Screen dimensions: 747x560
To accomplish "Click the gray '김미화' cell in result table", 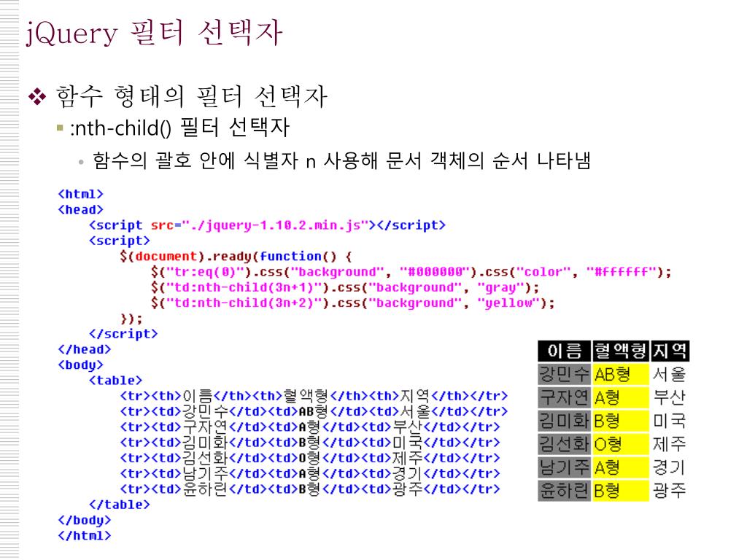I will click(565, 421).
